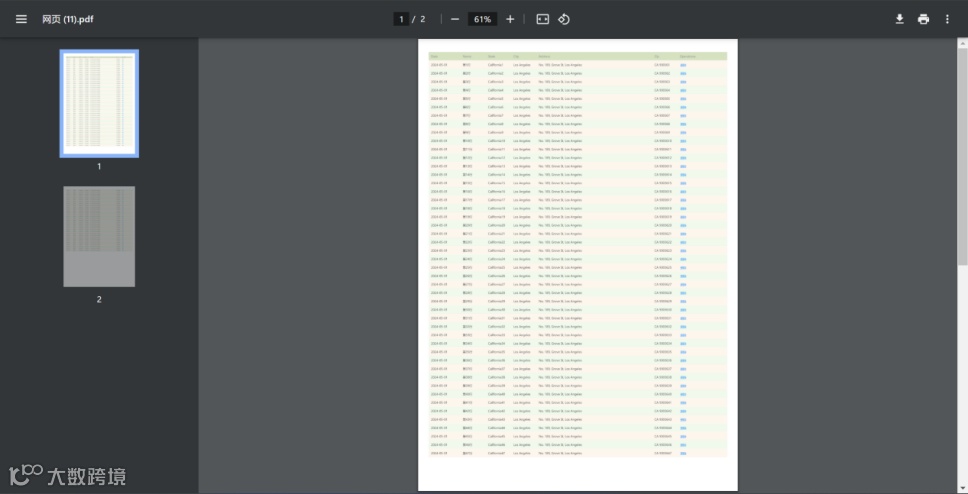Select the page 1 thumbnail
The width and height of the screenshot is (968, 494).
(99, 103)
